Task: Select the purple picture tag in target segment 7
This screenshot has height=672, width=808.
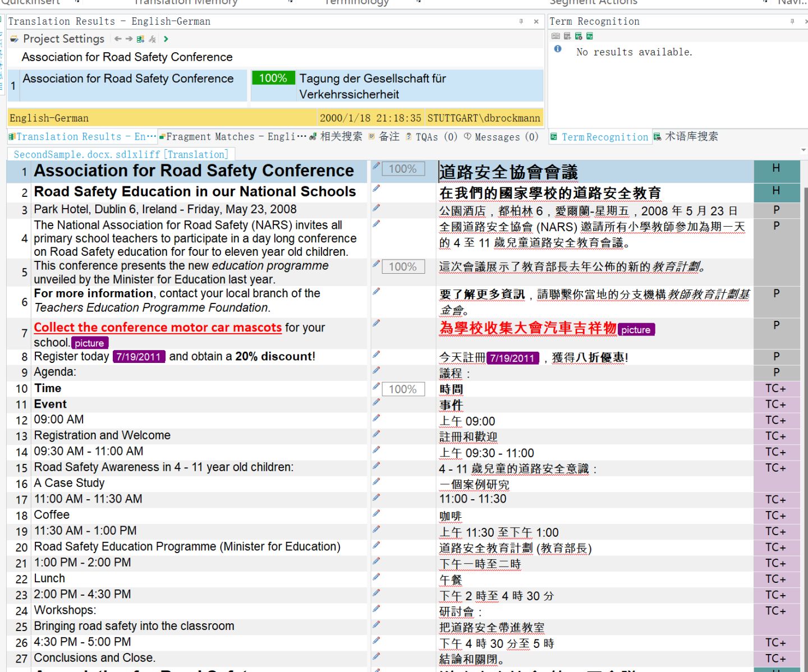Action: pos(636,330)
